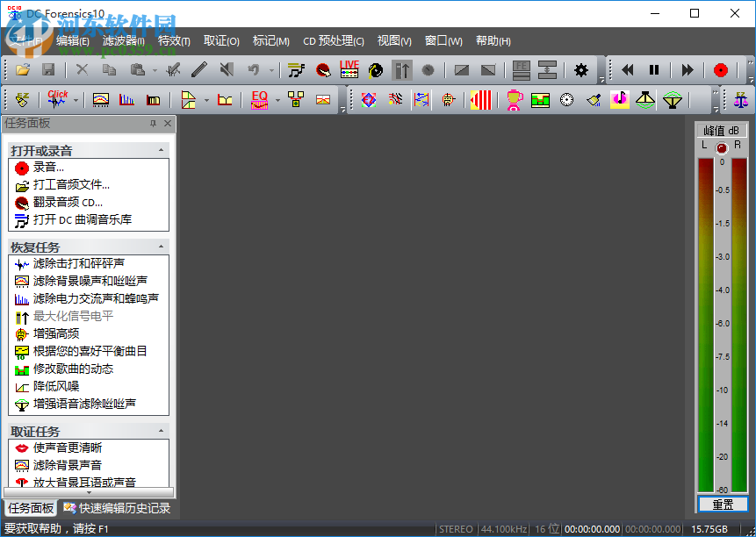Open dropdown arrow next to paste icon
756x537 pixels.
[x=155, y=71]
